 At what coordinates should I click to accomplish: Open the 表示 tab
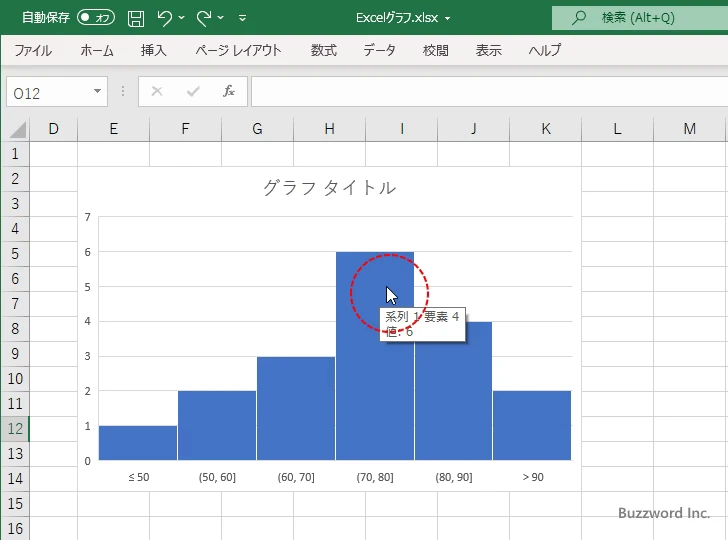click(488, 50)
